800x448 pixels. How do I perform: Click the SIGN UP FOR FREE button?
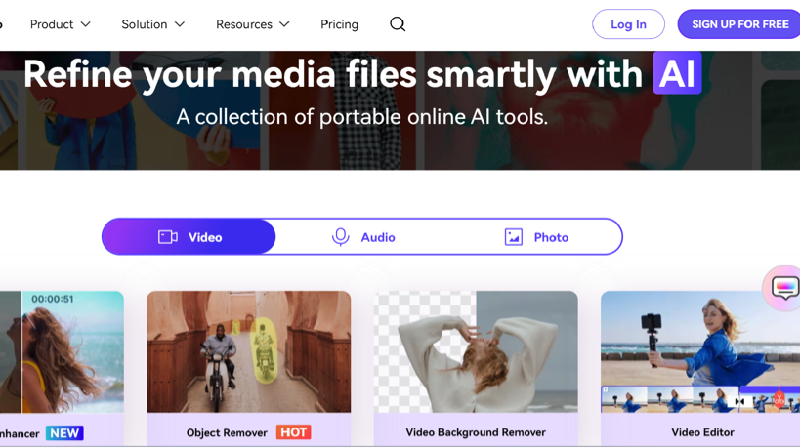pyautogui.click(x=739, y=24)
